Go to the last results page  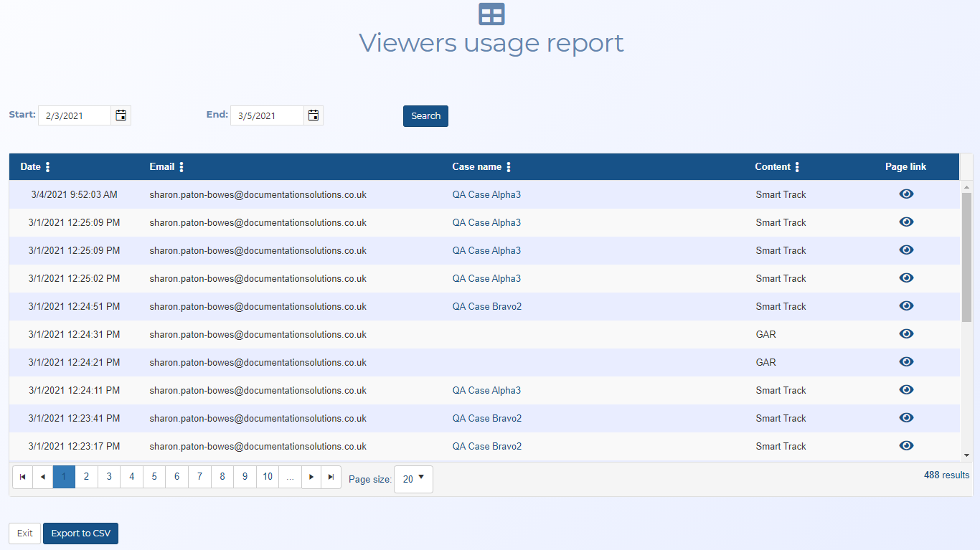[x=331, y=477]
